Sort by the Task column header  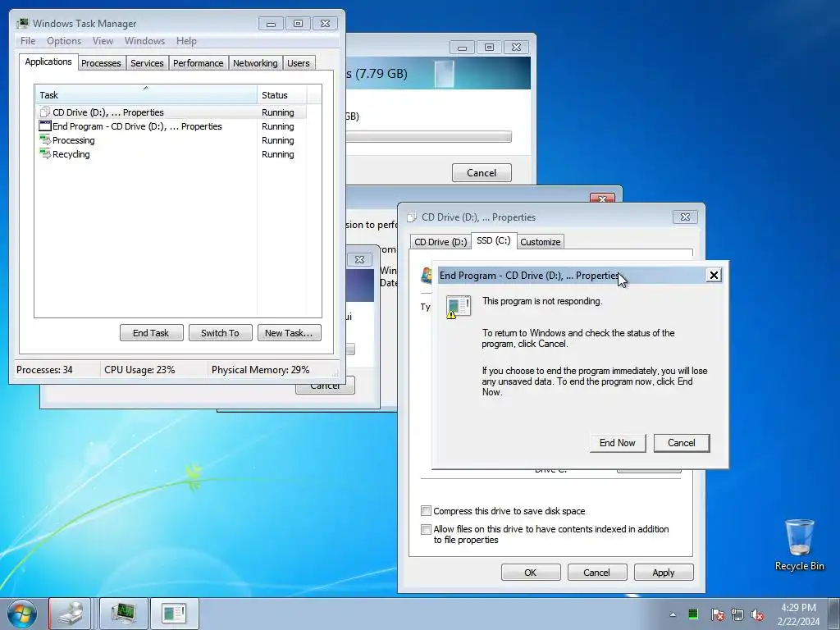click(x=146, y=95)
